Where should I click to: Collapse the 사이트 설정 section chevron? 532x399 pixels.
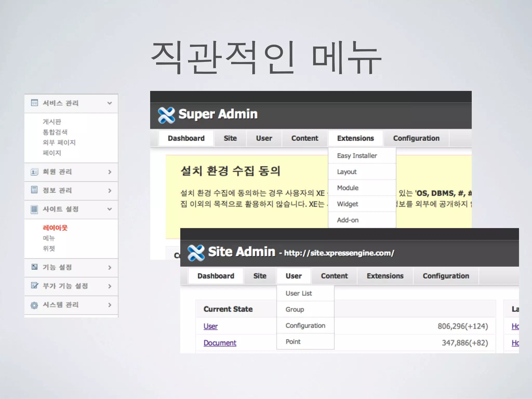click(x=110, y=209)
